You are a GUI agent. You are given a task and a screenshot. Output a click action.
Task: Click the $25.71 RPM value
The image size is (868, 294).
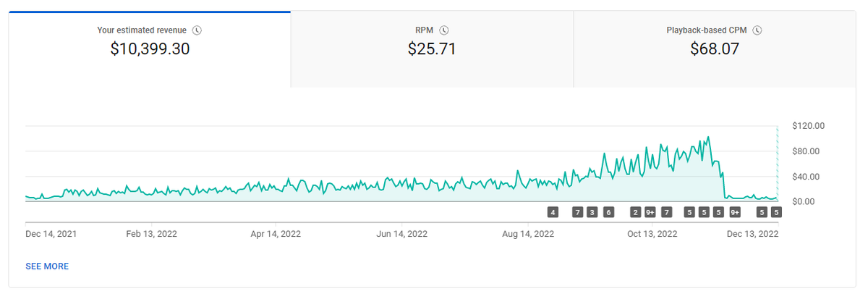[432, 49]
